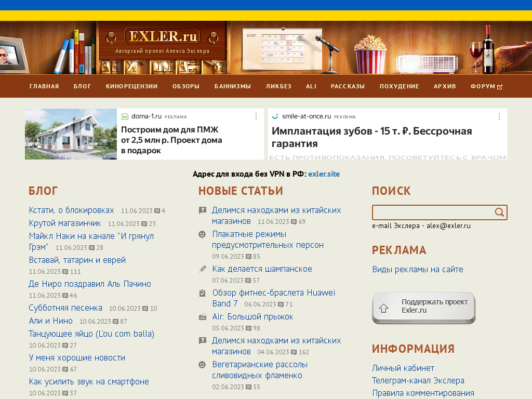The width and height of the screenshot is (532, 399).
Task: Open article Air: Большой прыжок
Action: coord(253,317)
